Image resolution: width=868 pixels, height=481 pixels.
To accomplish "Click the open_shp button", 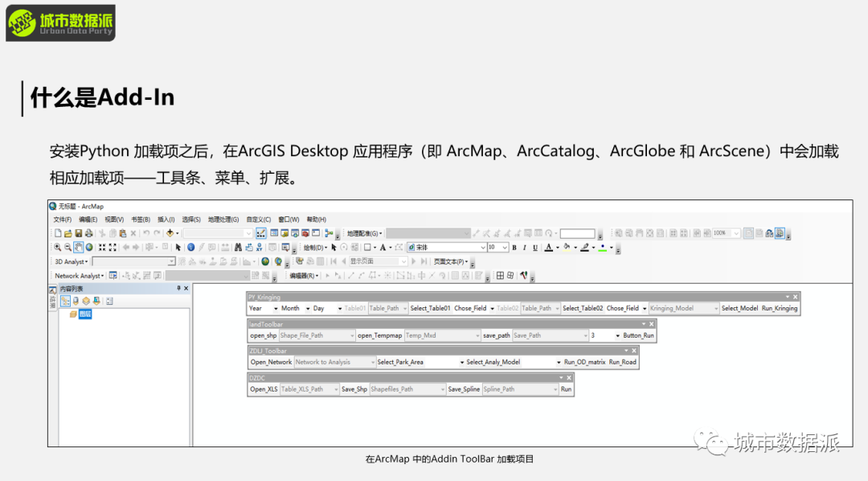I will click(x=263, y=335).
